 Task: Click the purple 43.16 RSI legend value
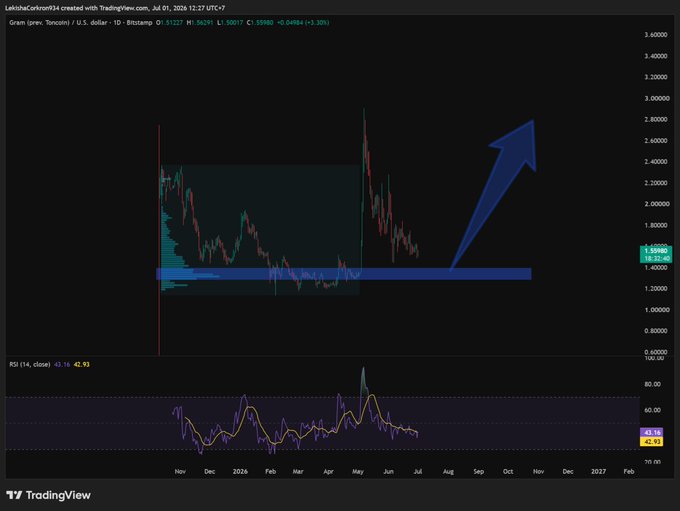pyautogui.click(x=62, y=364)
